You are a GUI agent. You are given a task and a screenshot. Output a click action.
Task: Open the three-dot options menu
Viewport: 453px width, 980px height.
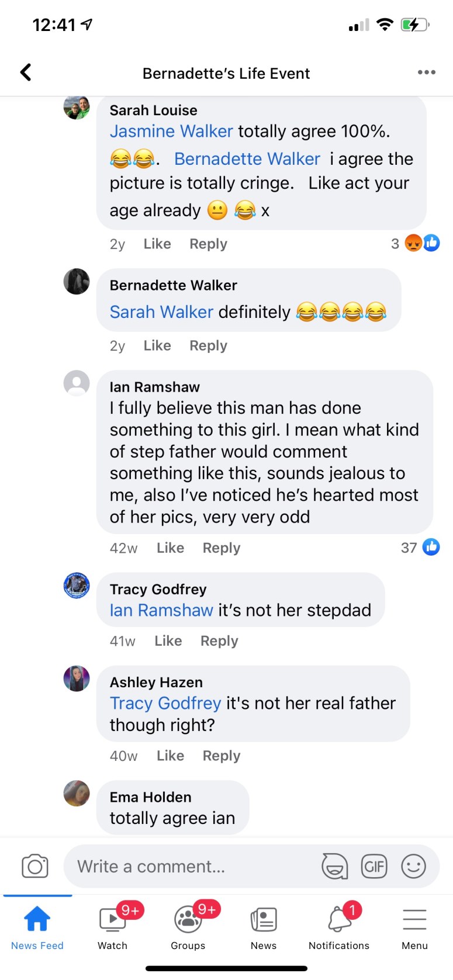point(426,72)
